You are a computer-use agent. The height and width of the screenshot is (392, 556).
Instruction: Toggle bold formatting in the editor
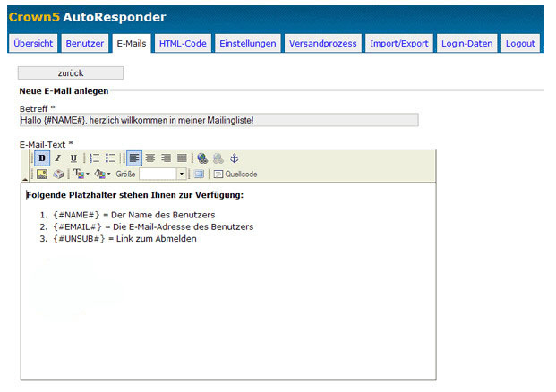42,158
